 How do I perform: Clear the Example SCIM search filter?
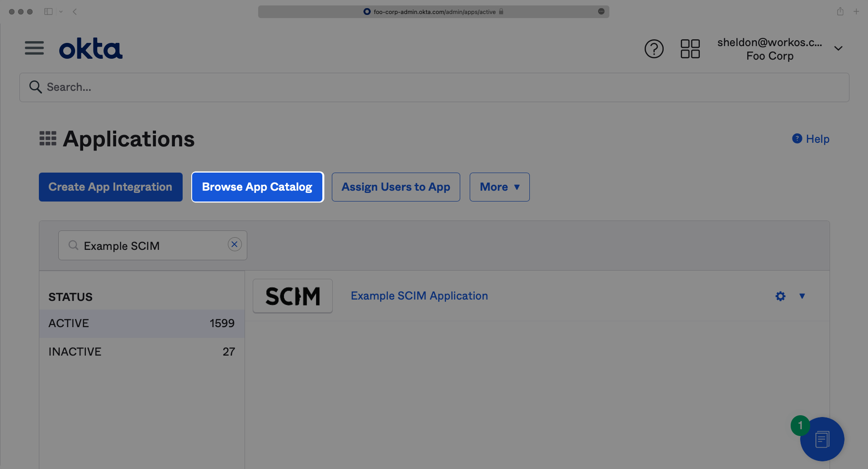(234, 244)
